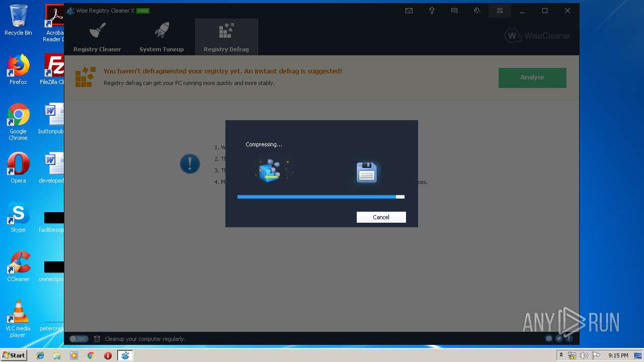Click the blue exclamation info icon
The height and width of the screenshot is (362, 644).
190,164
